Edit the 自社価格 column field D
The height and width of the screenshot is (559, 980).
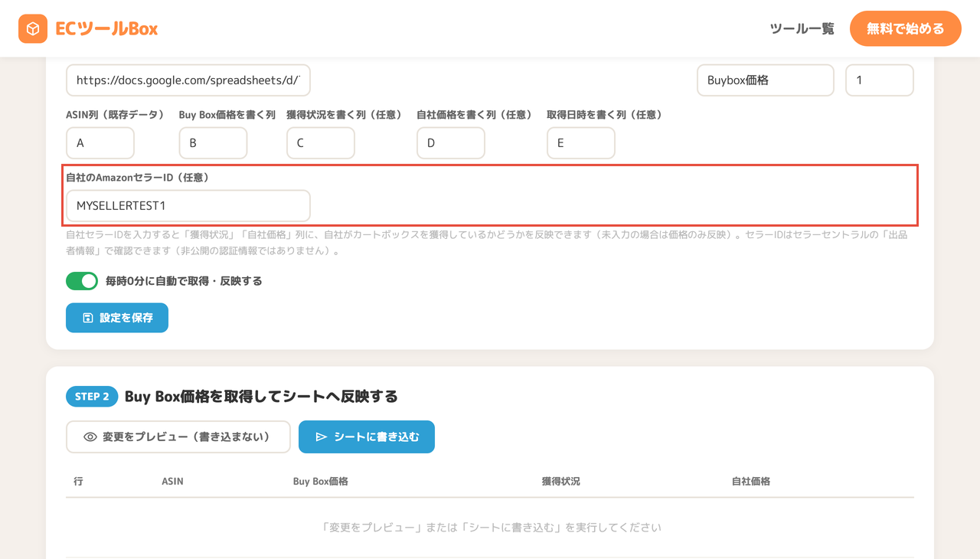(x=451, y=143)
